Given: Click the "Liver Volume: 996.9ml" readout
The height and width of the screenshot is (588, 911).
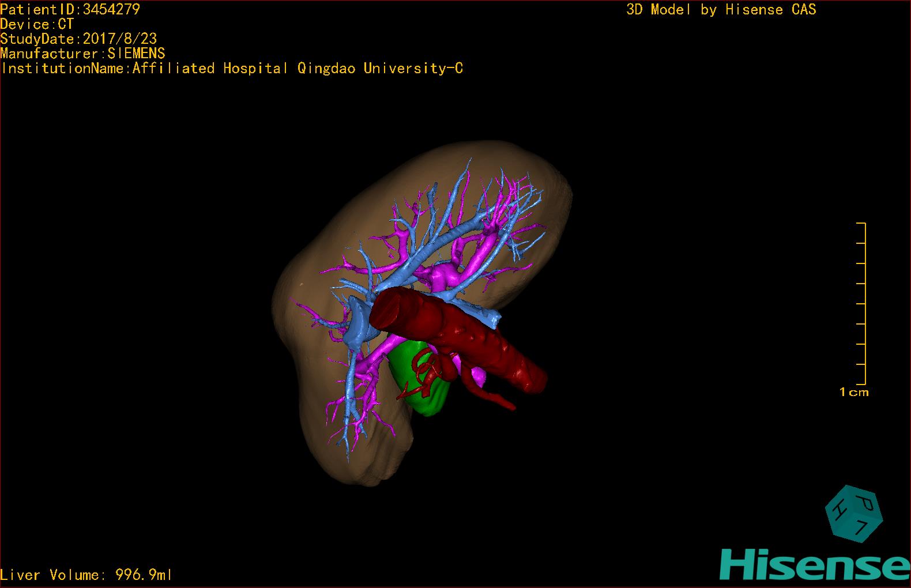Looking at the screenshot, I should click(x=86, y=575).
